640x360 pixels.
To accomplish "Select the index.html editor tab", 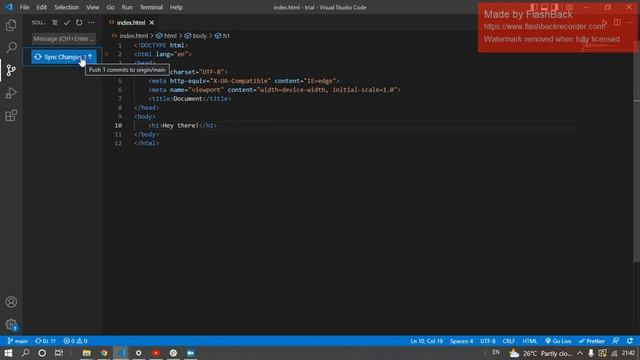I will tap(131, 23).
